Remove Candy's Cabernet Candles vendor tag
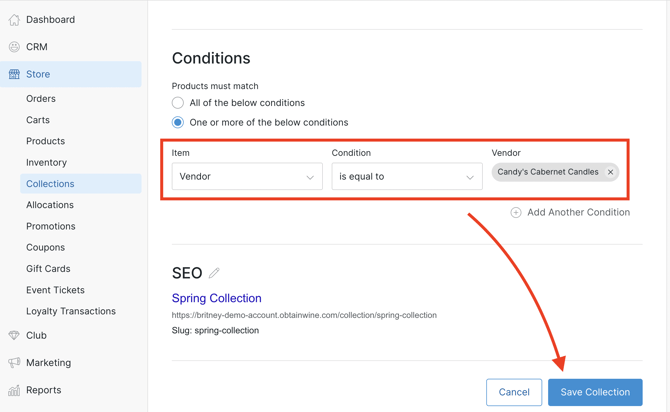This screenshot has width=670, height=412. pos(610,172)
